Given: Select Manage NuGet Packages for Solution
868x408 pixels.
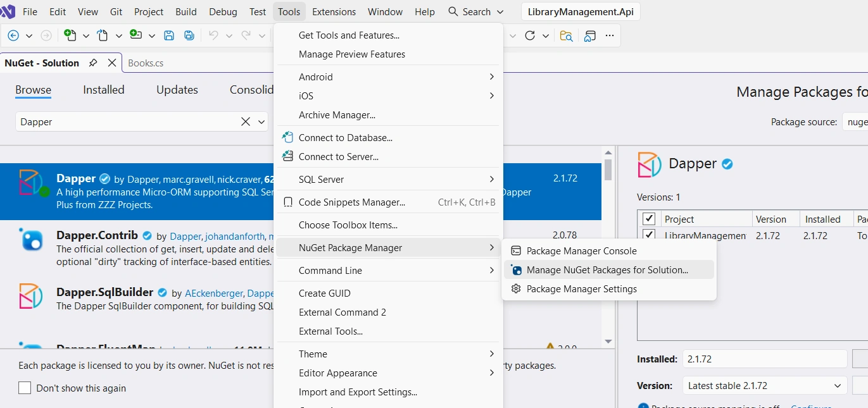Looking at the screenshot, I should (x=609, y=269).
